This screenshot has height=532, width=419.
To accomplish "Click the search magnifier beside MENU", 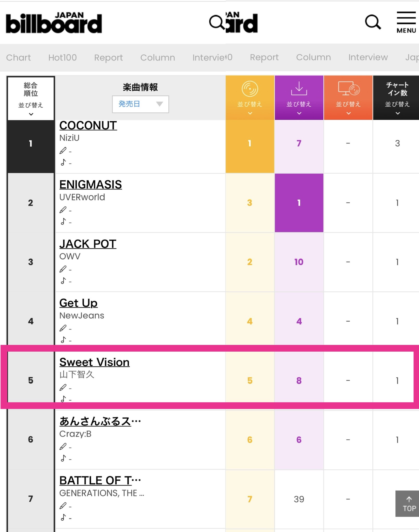I will click(x=373, y=22).
